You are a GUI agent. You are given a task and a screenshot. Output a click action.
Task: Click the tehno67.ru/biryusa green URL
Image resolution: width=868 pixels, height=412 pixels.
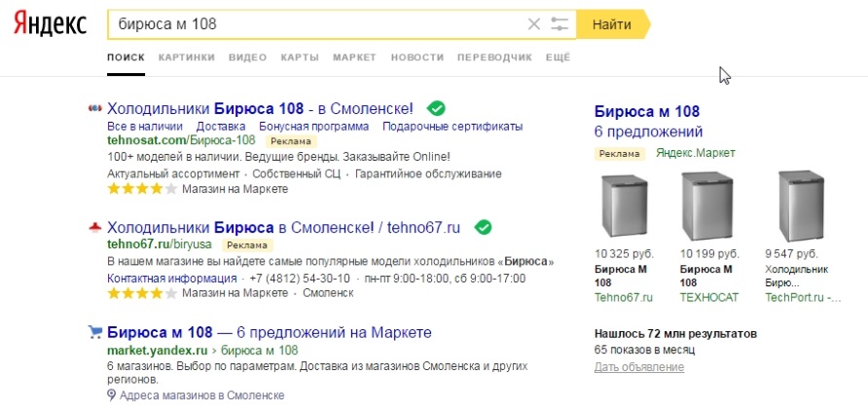160,244
